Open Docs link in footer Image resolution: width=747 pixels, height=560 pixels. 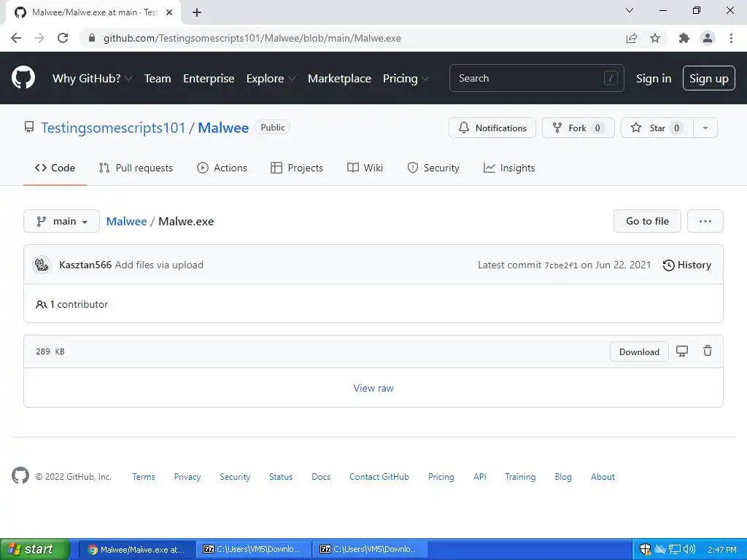click(321, 477)
